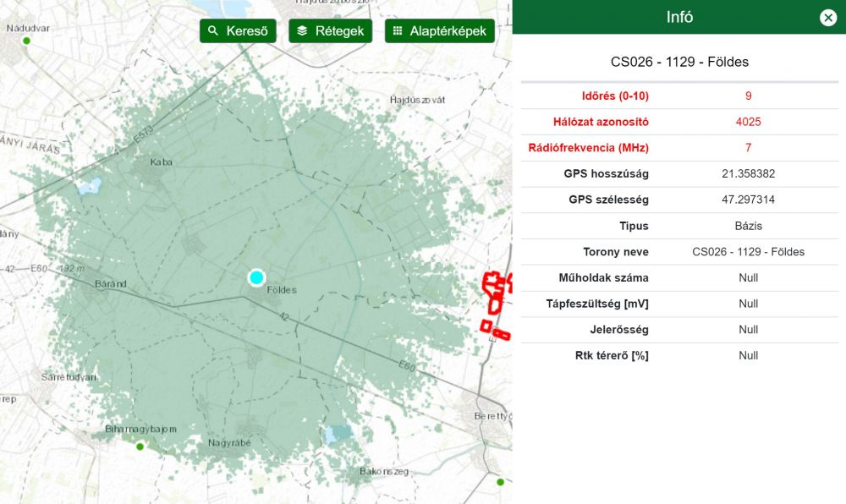Select the longitude value 21.358382

point(749,173)
